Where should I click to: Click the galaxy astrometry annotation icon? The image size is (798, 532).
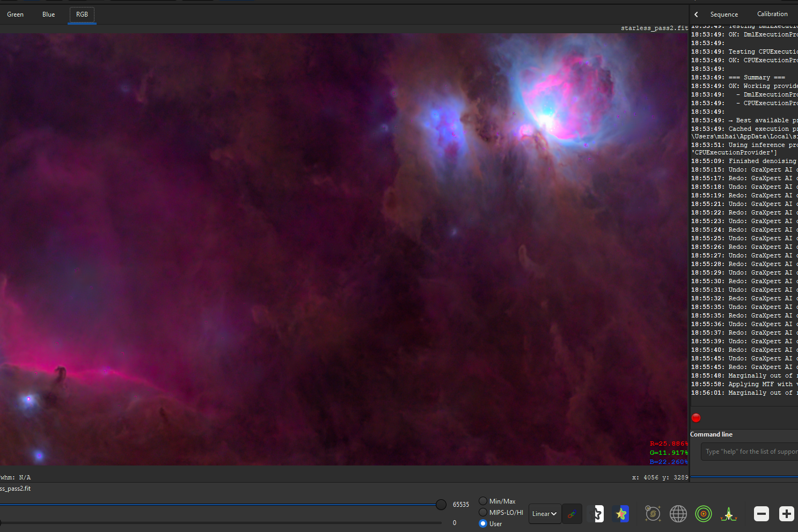click(x=653, y=514)
